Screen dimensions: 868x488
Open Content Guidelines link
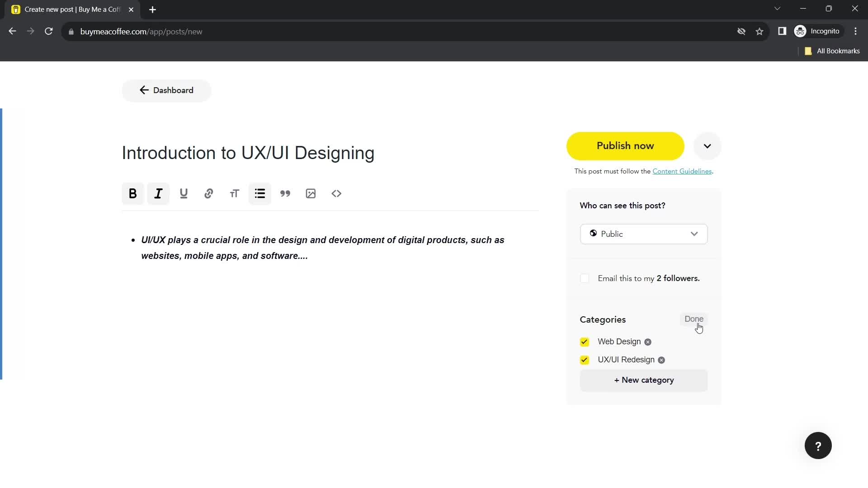tap(683, 172)
